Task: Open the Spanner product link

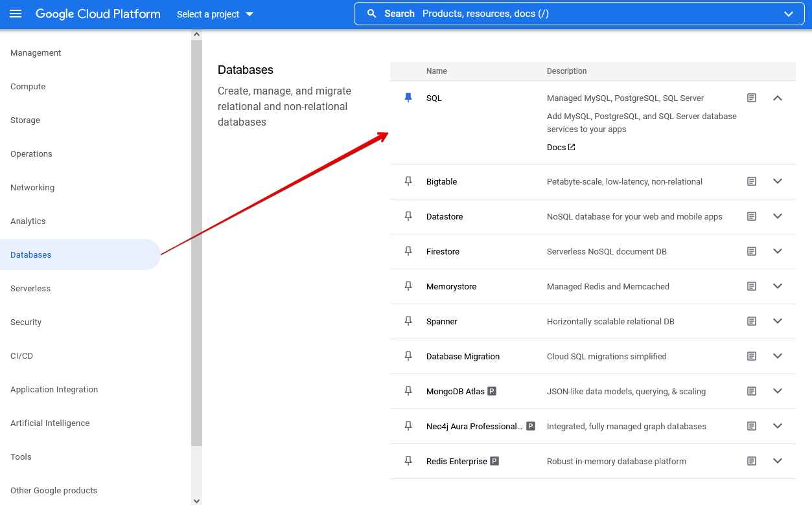Action: 442,322
